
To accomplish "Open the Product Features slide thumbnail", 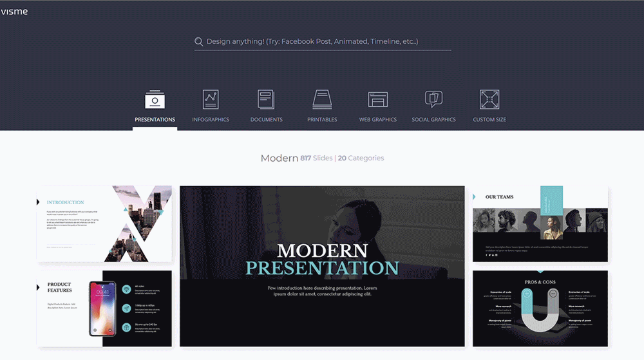I will click(x=104, y=308).
